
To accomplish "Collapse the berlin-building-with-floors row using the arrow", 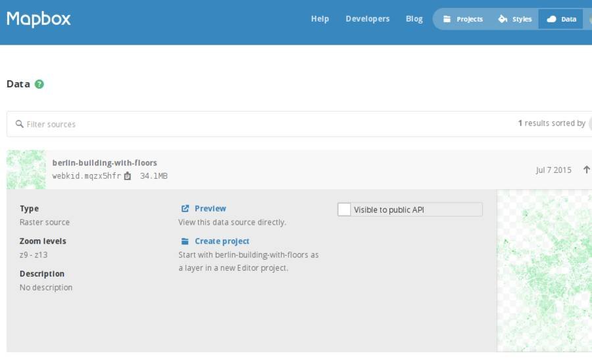I will (586, 170).
